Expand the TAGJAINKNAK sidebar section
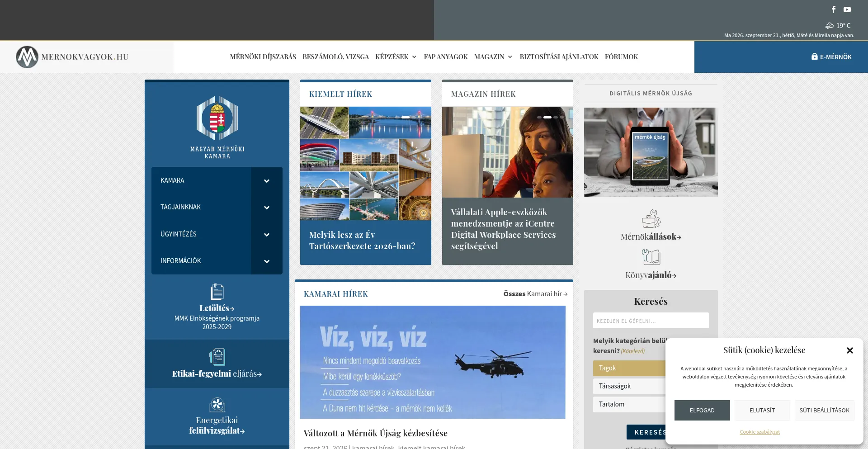 pyautogui.click(x=267, y=208)
